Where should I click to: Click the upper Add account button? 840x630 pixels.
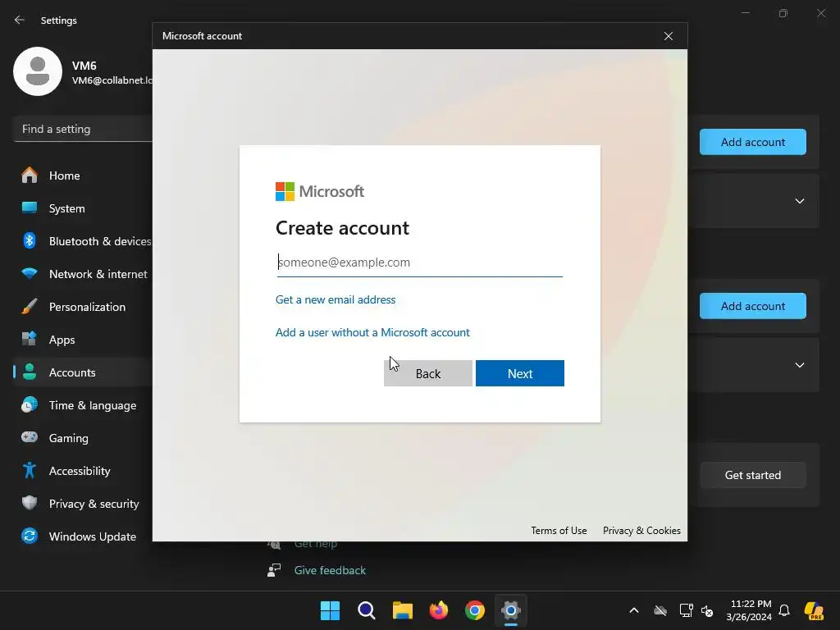pyautogui.click(x=753, y=142)
